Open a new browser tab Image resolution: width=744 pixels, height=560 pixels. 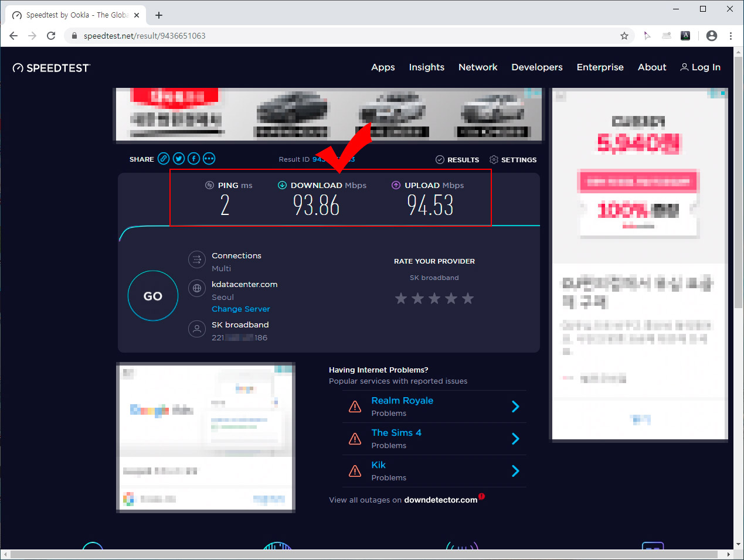coord(159,15)
